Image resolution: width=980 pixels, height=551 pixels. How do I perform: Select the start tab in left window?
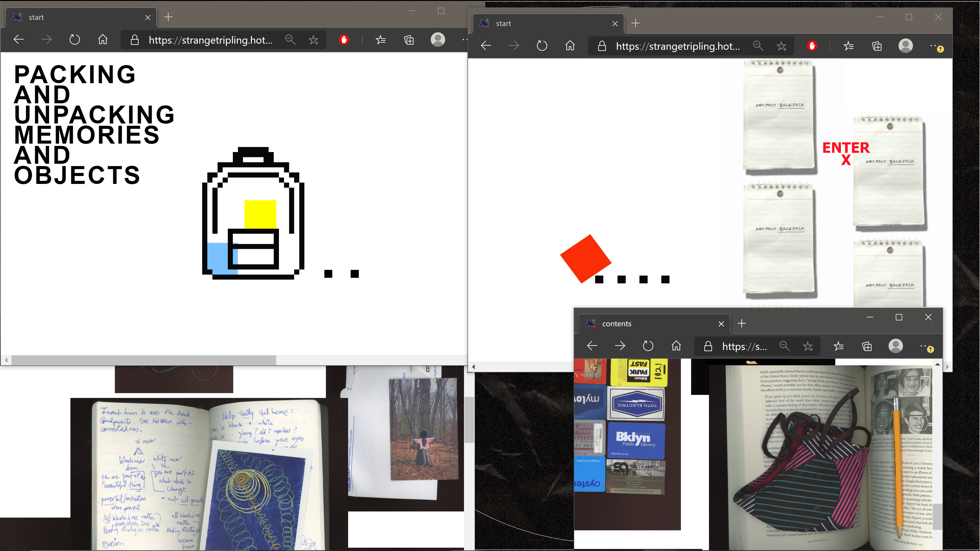(x=81, y=17)
